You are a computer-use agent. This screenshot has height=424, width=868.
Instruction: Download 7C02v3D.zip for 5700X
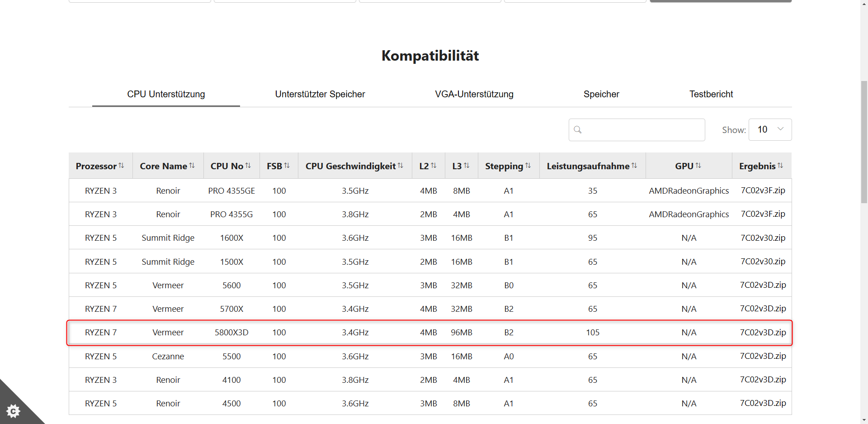763,309
